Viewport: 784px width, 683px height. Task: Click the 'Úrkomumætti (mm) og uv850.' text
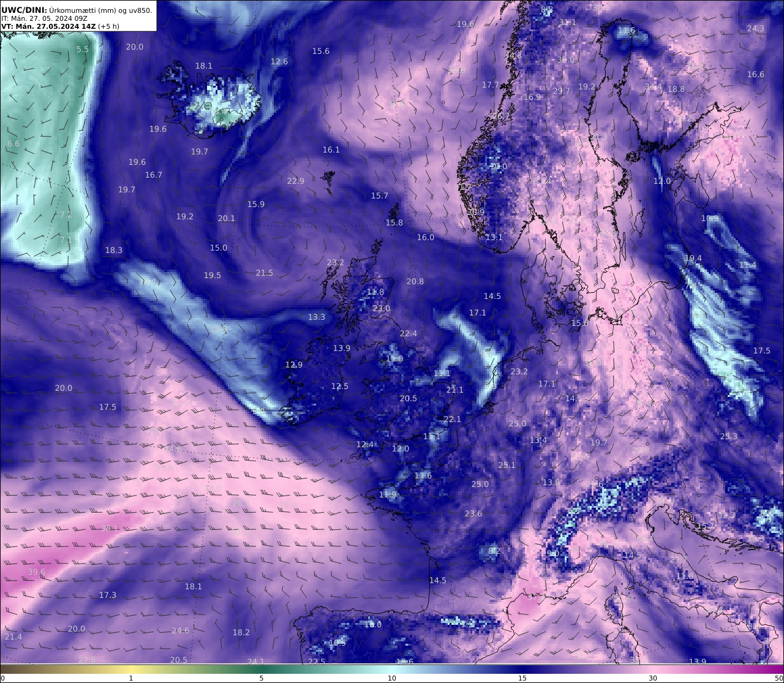click(100, 10)
